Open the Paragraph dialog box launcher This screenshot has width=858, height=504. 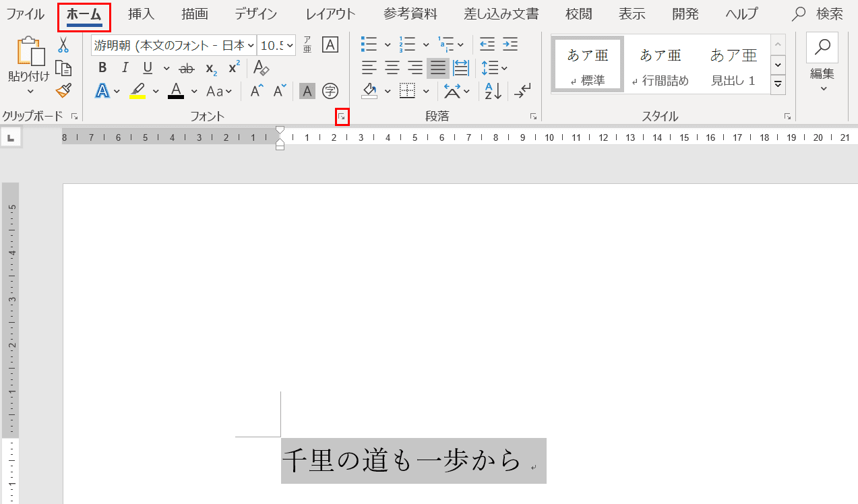(533, 117)
